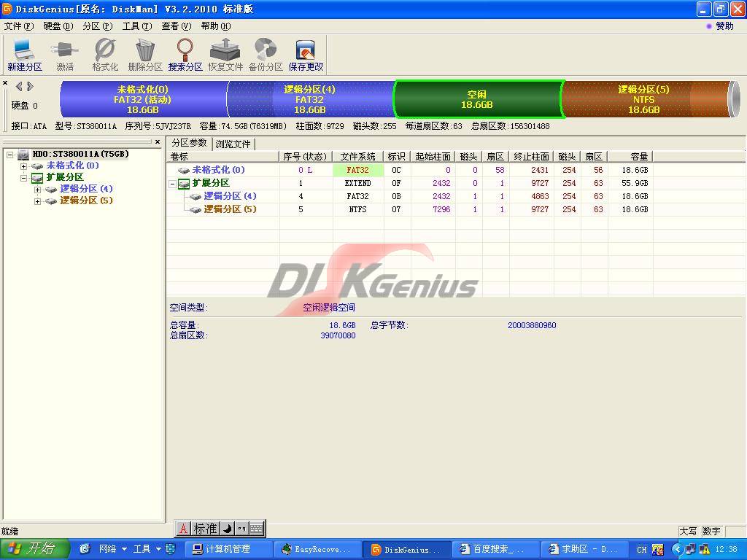The height and width of the screenshot is (560, 747).
Task: Select 逻辑分区(5) in the disk tree
Action: pos(86,201)
